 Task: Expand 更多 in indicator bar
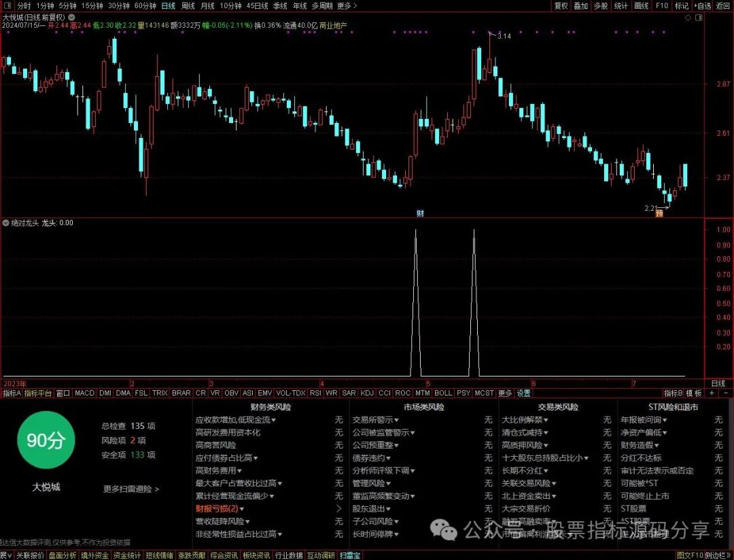[504, 393]
